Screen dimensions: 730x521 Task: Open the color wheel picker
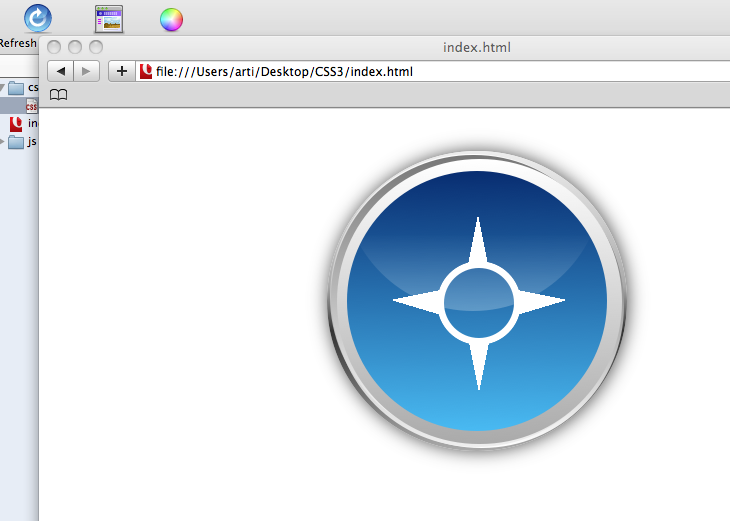(171, 19)
